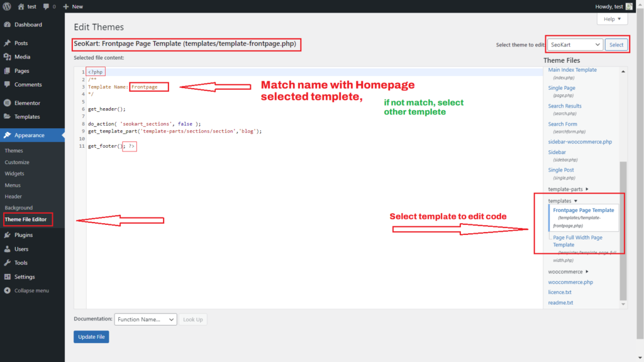The width and height of the screenshot is (644, 362).
Task: Click the Media icon in sidebar
Action: pos(8,57)
